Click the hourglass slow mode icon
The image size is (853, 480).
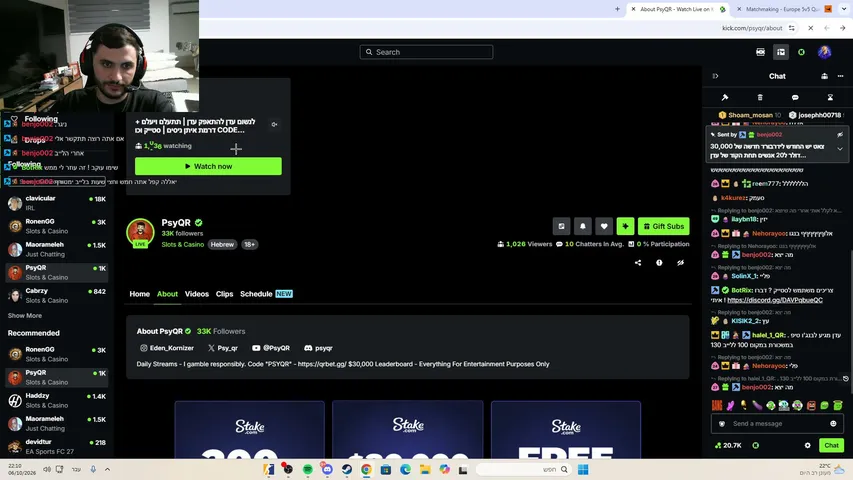830,97
